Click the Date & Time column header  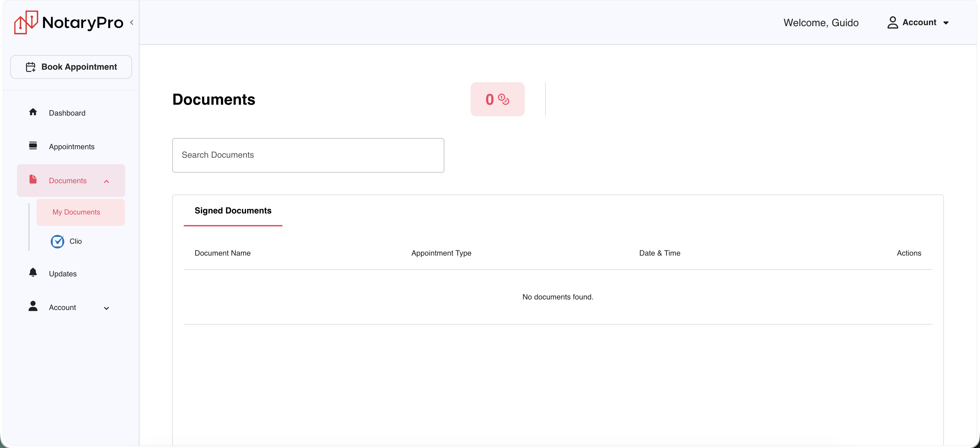click(x=659, y=253)
